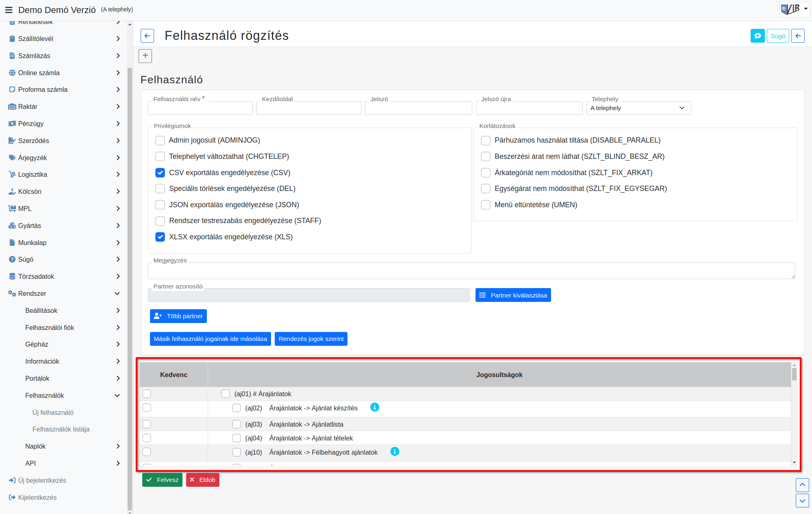Click info icon beside Ajánlat készítés
812x514 pixels.
click(x=375, y=407)
